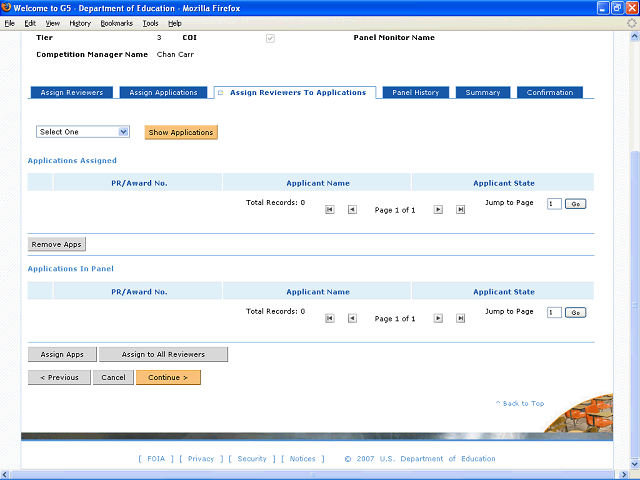Click the page icon on active tab
The height and width of the screenshot is (480, 640).
click(x=221, y=93)
